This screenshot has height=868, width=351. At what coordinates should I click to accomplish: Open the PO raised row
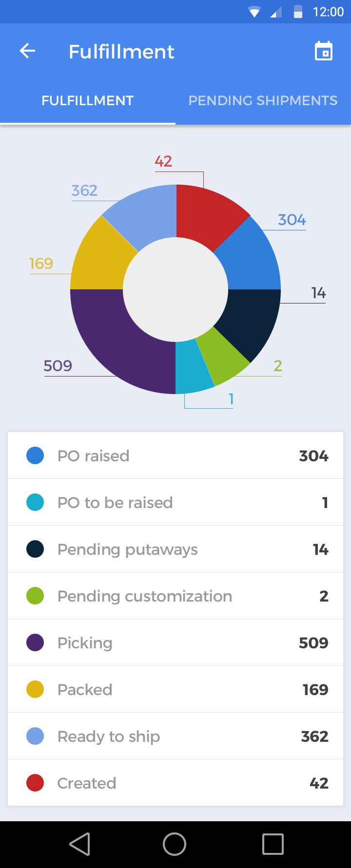[x=175, y=455]
